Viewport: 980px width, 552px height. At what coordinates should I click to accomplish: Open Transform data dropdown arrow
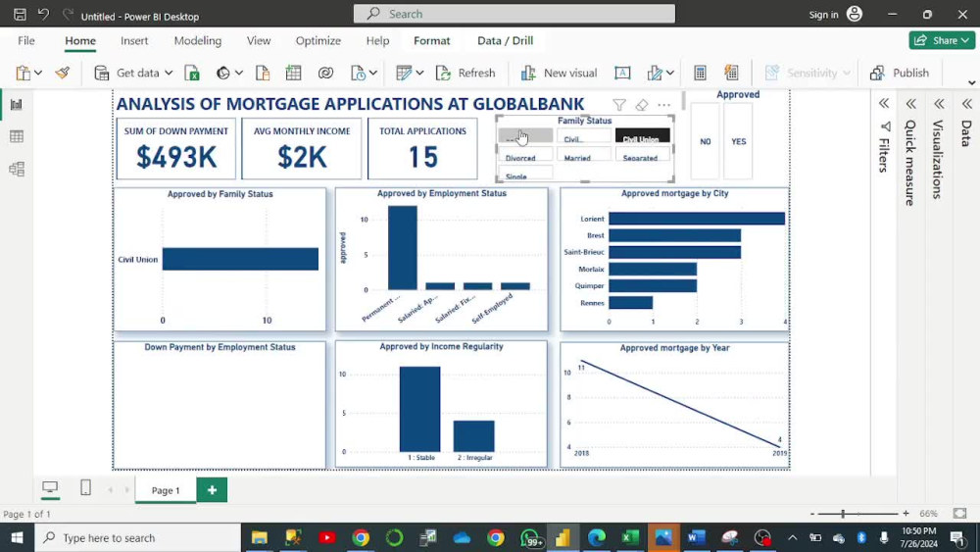[419, 74]
